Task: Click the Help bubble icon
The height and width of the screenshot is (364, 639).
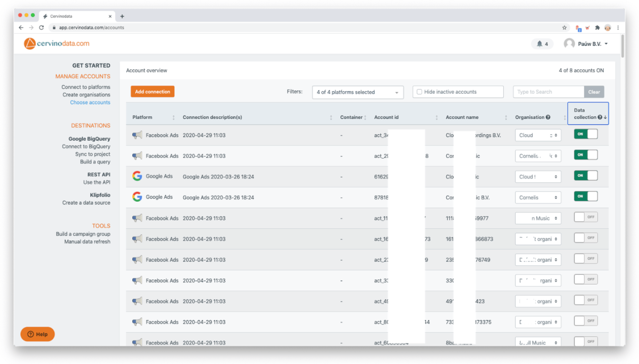Action: (x=31, y=334)
